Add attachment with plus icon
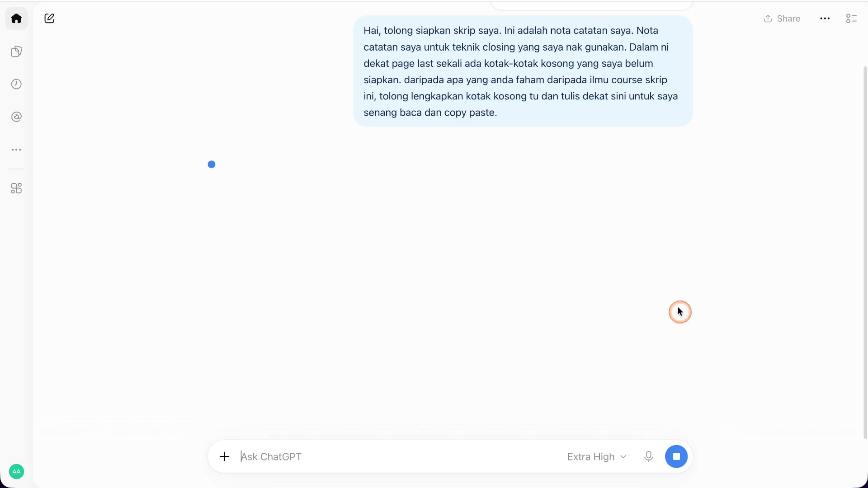868x488 pixels. [224, 456]
